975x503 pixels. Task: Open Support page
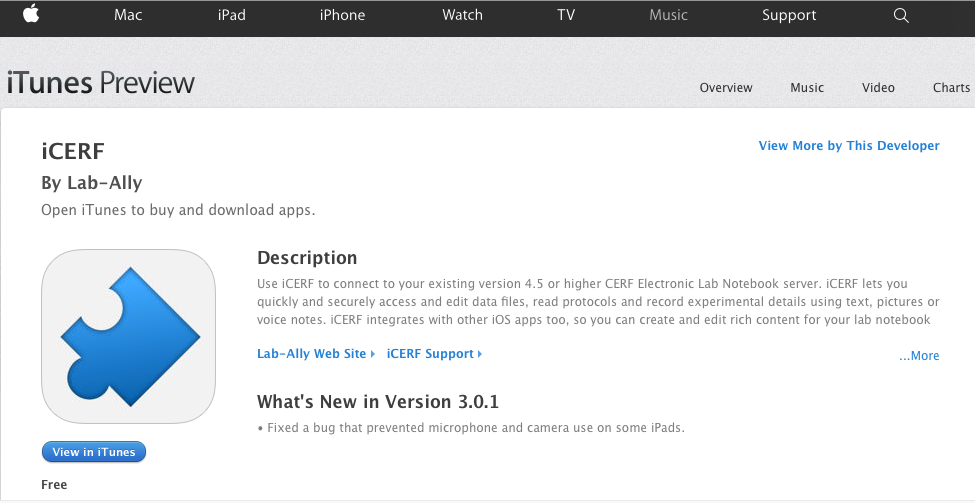point(789,15)
